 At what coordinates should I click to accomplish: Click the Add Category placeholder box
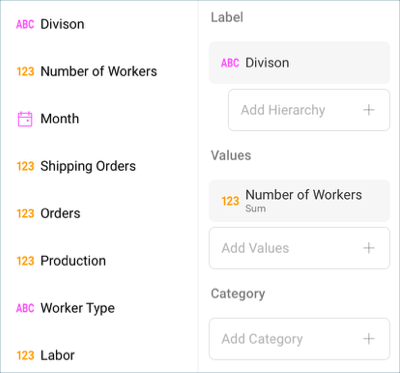(x=299, y=339)
